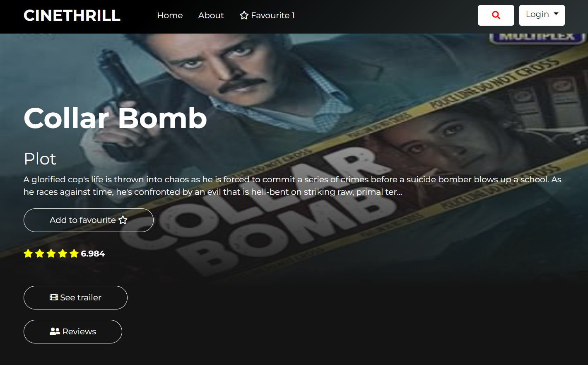Image resolution: width=588 pixels, height=365 pixels.
Task: Open the Reviews section
Action: coord(73,331)
